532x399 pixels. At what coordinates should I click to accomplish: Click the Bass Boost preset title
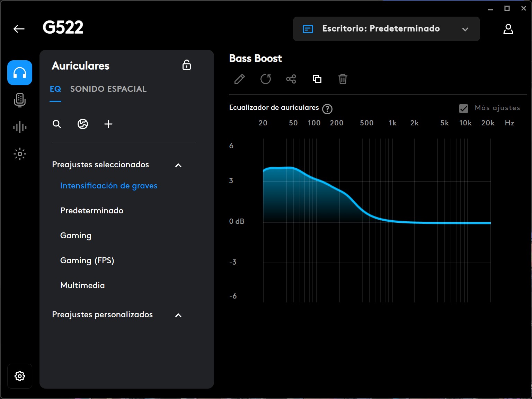(x=256, y=58)
